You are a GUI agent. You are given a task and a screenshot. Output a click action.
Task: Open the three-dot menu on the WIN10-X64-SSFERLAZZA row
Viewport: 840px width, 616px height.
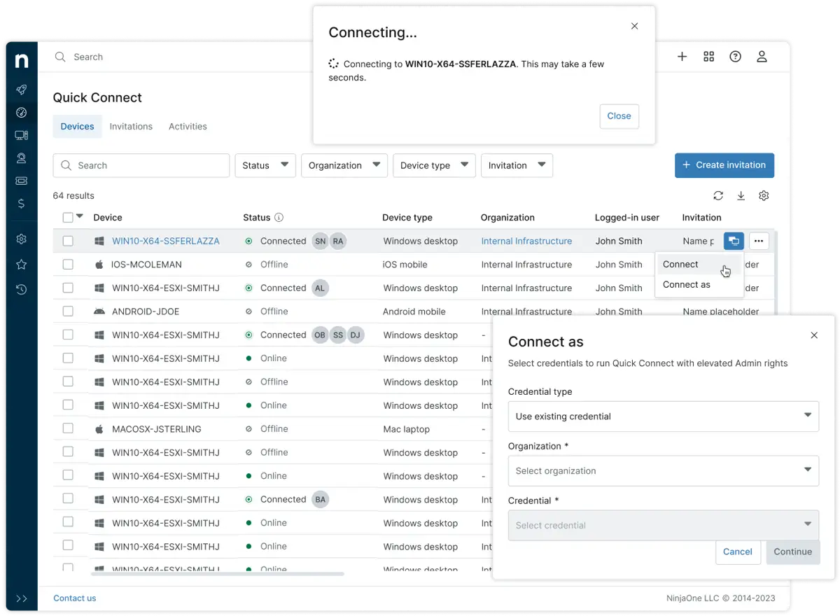759,241
